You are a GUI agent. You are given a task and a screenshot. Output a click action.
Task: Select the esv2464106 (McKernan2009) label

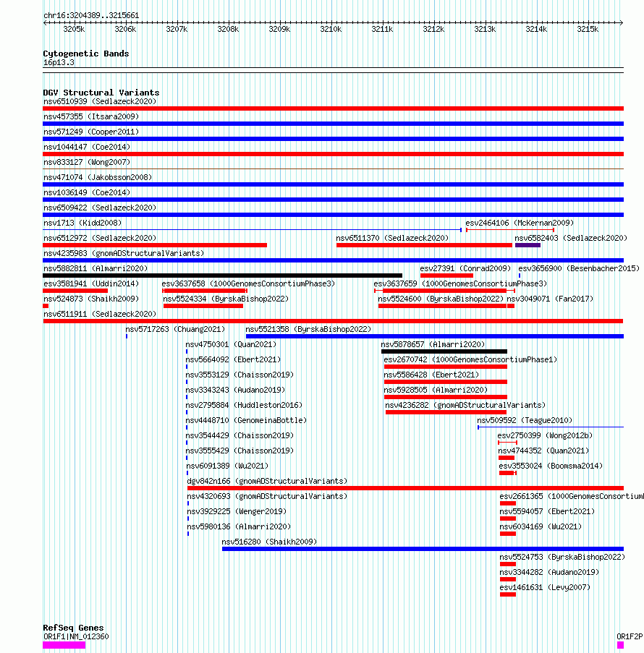click(520, 223)
